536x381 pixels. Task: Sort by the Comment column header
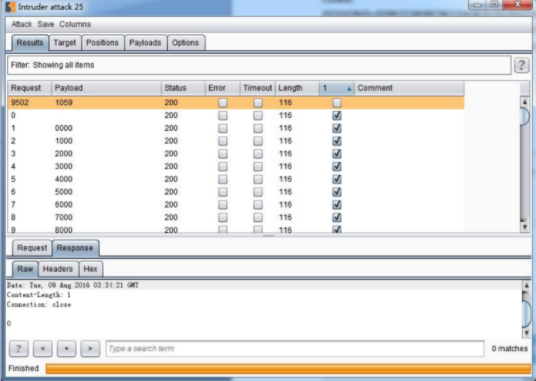(410, 88)
